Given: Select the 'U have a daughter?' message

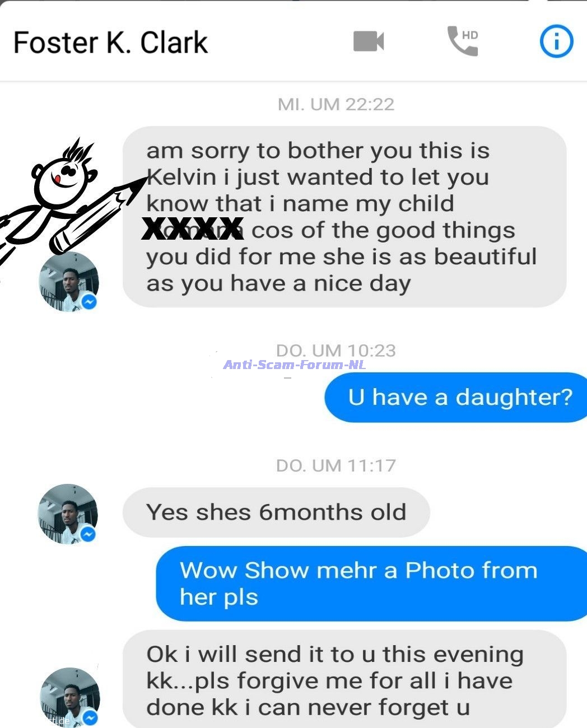Looking at the screenshot, I should coord(456,397).
